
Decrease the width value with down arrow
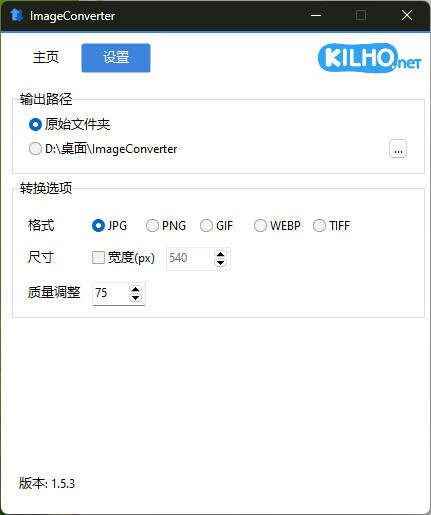pyautogui.click(x=220, y=263)
